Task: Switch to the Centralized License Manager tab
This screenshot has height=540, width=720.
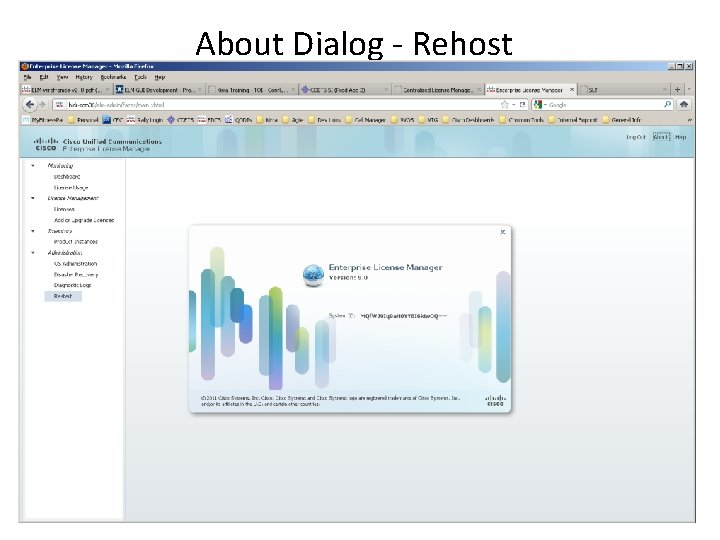Action: click(x=436, y=90)
